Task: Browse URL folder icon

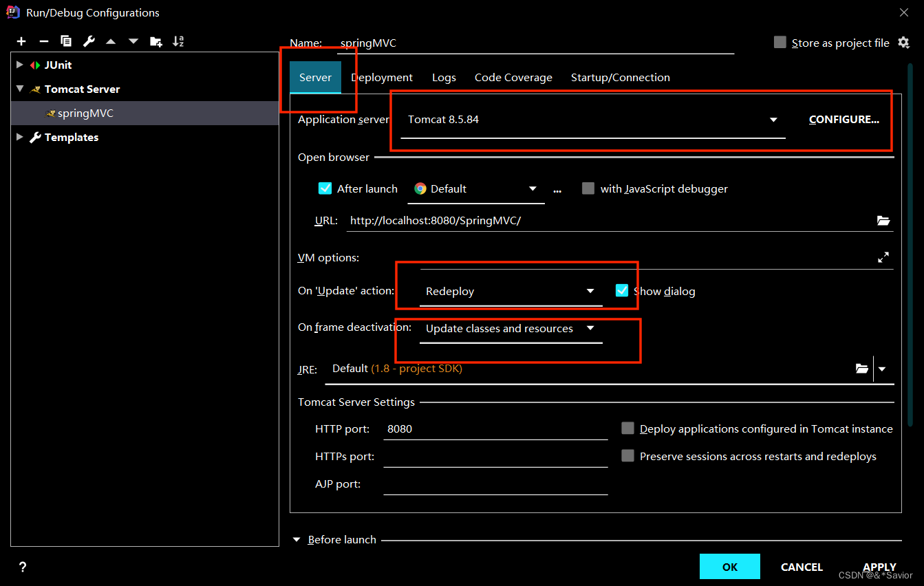Action: coord(883,221)
